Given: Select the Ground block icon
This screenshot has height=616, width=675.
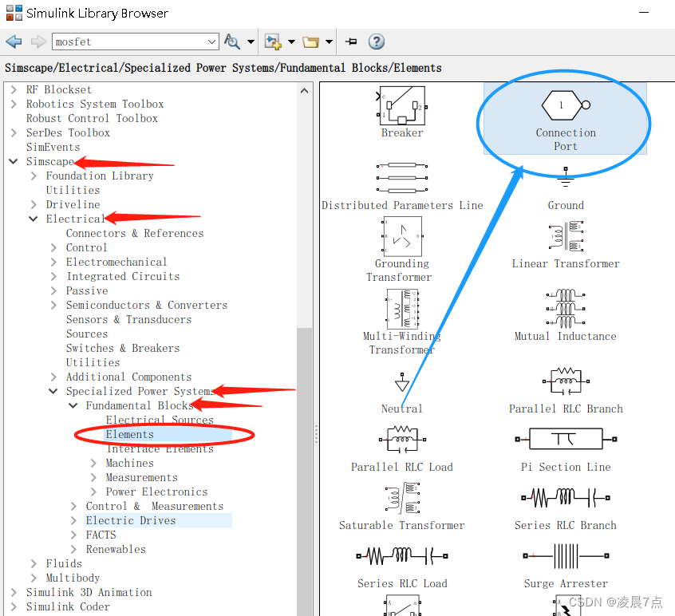Looking at the screenshot, I should pos(566,177).
